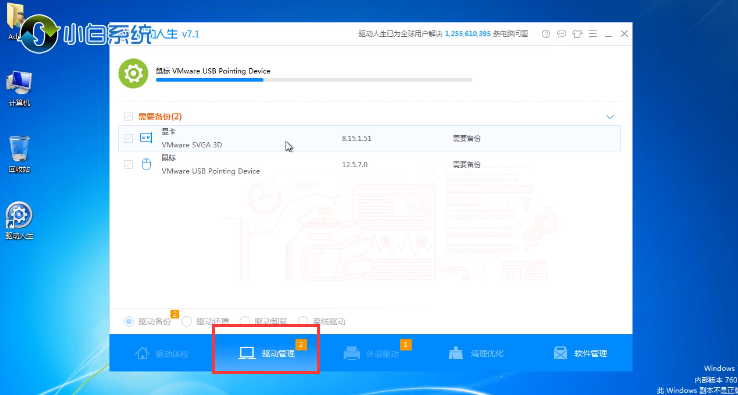
Task: Toggle the checkbox for VMware USB Pointing Device row
Action: (128, 164)
